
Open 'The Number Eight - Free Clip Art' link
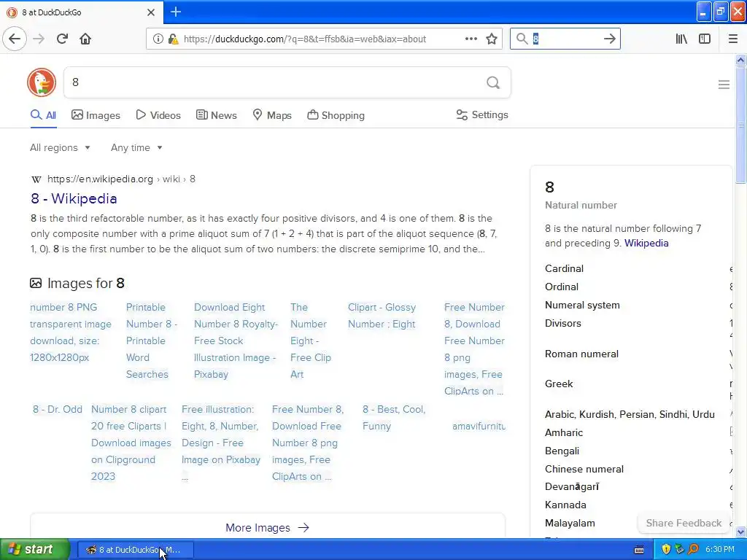pyautogui.click(x=311, y=341)
